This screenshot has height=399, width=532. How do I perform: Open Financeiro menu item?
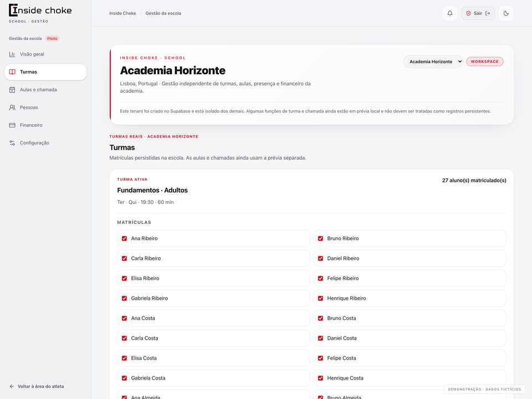(x=45, y=125)
